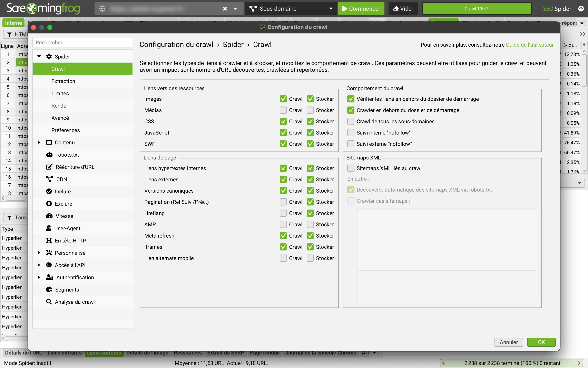Click the Contenu columns icon
The width and height of the screenshot is (588, 368).
(x=49, y=142)
